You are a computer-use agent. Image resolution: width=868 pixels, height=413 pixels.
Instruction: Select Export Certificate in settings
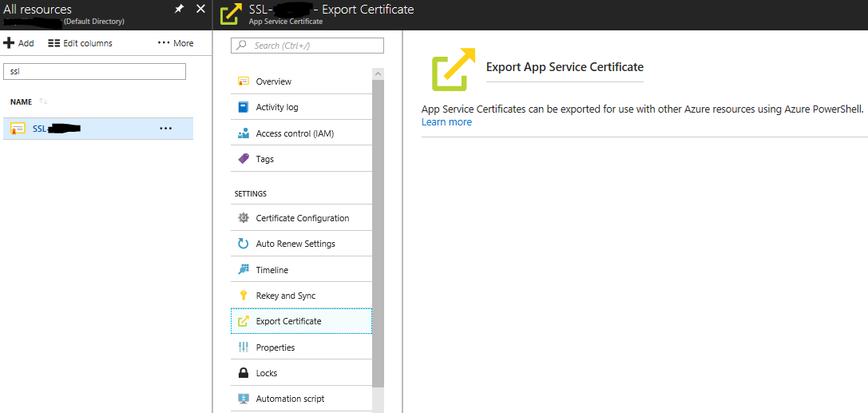pyautogui.click(x=301, y=321)
